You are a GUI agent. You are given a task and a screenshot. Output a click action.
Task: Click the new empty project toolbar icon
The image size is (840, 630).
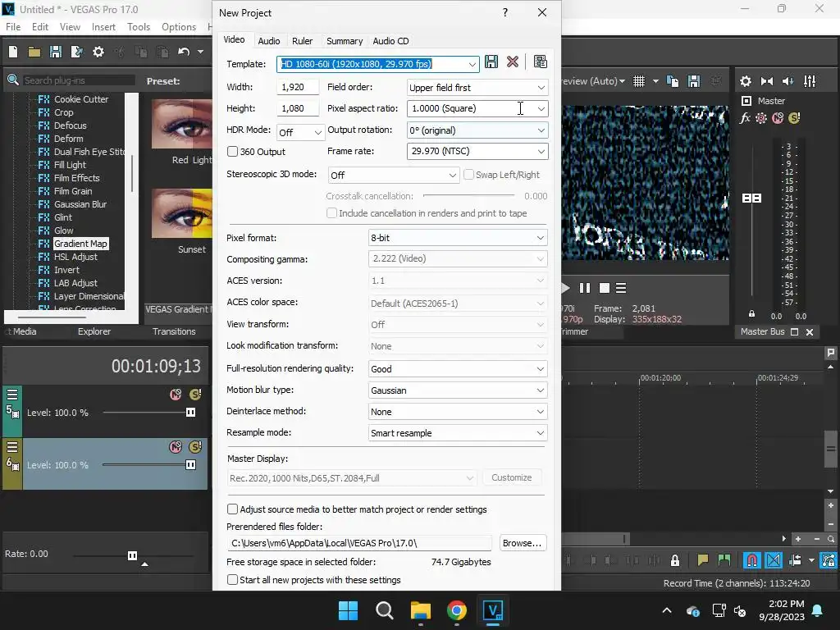click(13, 52)
